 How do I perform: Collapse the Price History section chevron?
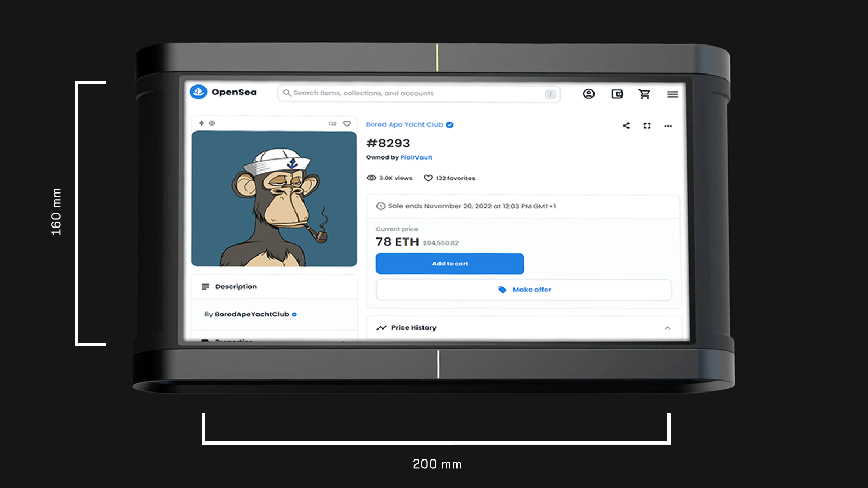click(667, 328)
